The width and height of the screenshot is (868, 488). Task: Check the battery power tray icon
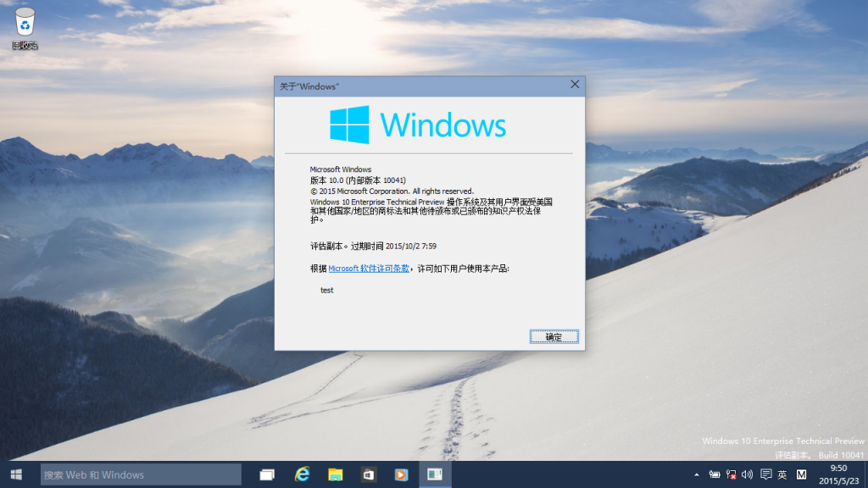pyautogui.click(x=715, y=474)
